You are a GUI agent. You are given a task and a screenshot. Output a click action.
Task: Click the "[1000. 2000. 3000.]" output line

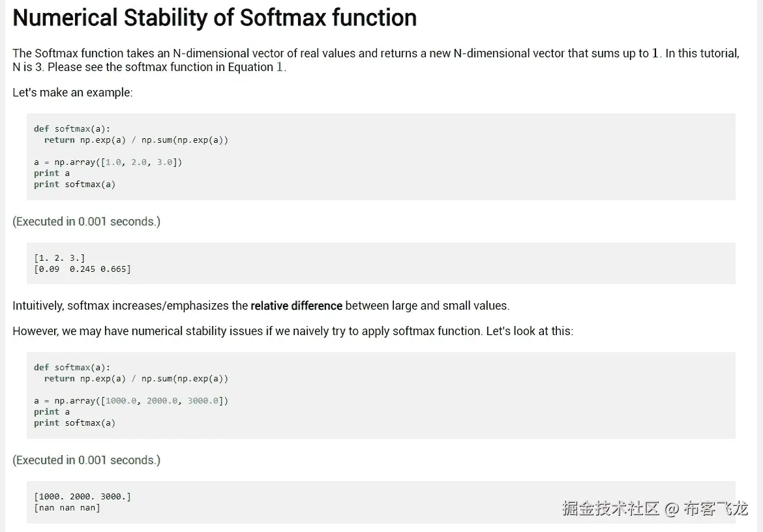[x=82, y=496]
